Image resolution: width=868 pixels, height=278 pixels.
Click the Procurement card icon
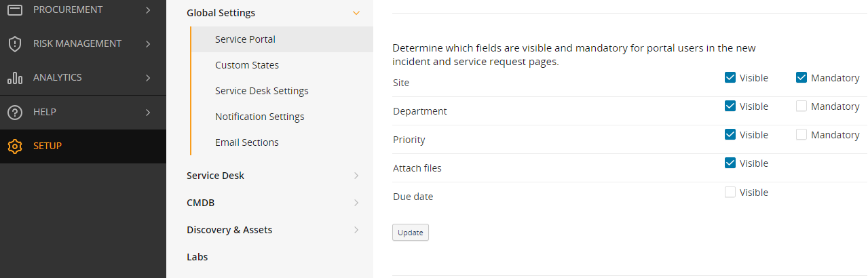14,10
